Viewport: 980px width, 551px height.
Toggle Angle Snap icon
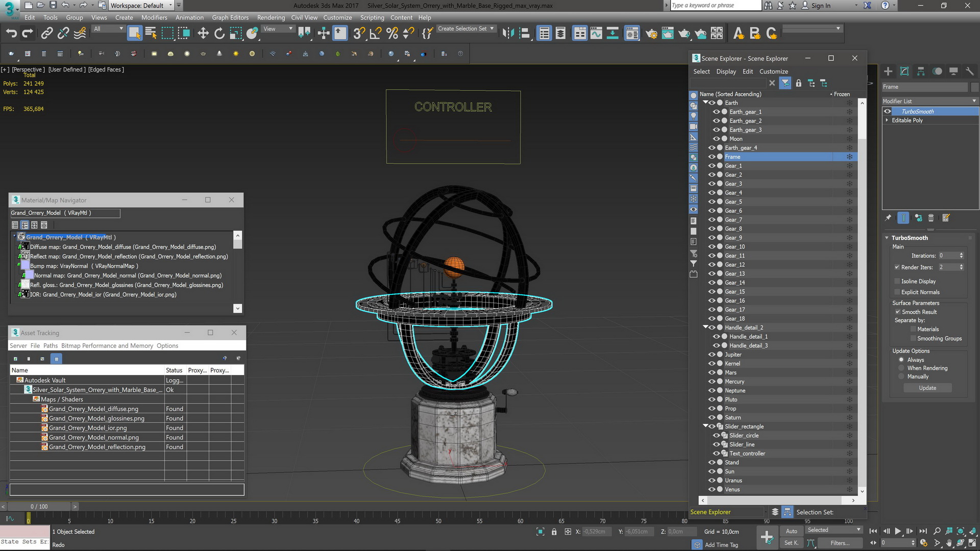[376, 34]
